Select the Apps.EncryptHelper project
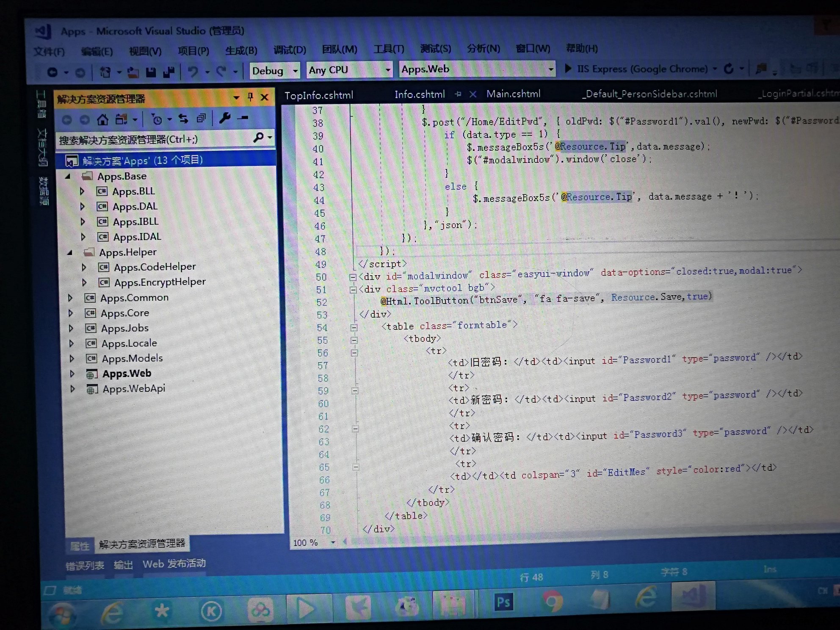 pyautogui.click(x=160, y=282)
